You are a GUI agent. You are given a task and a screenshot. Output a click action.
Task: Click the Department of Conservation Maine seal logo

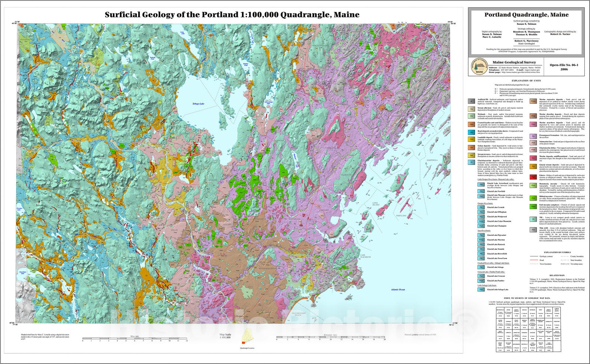(479, 67)
